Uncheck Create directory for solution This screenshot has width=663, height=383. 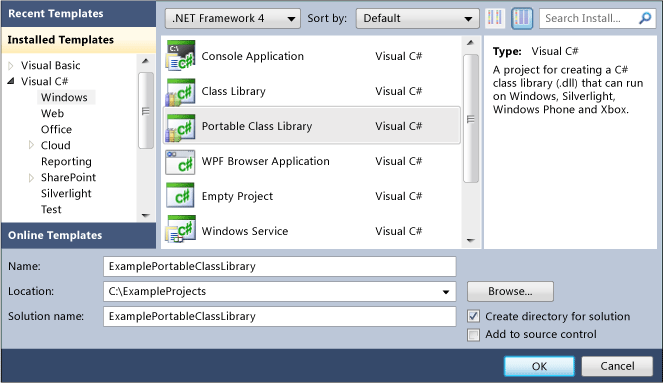point(474,316)
